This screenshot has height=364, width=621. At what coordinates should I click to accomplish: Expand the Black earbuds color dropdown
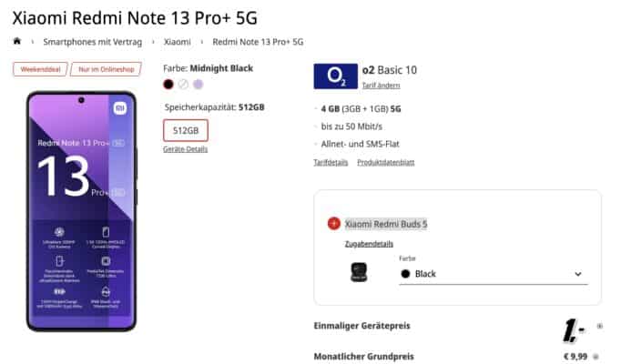pyautogui.click(x=494, y=274)
